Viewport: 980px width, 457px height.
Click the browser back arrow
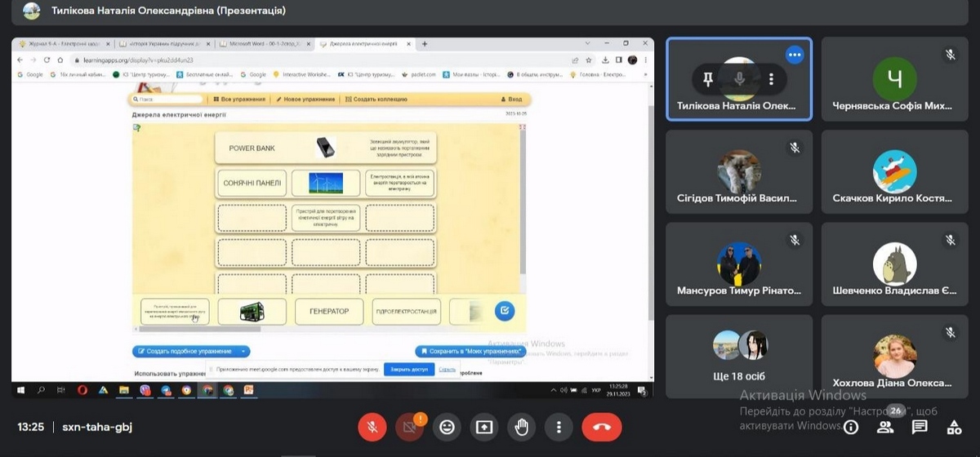pos(21,60)
